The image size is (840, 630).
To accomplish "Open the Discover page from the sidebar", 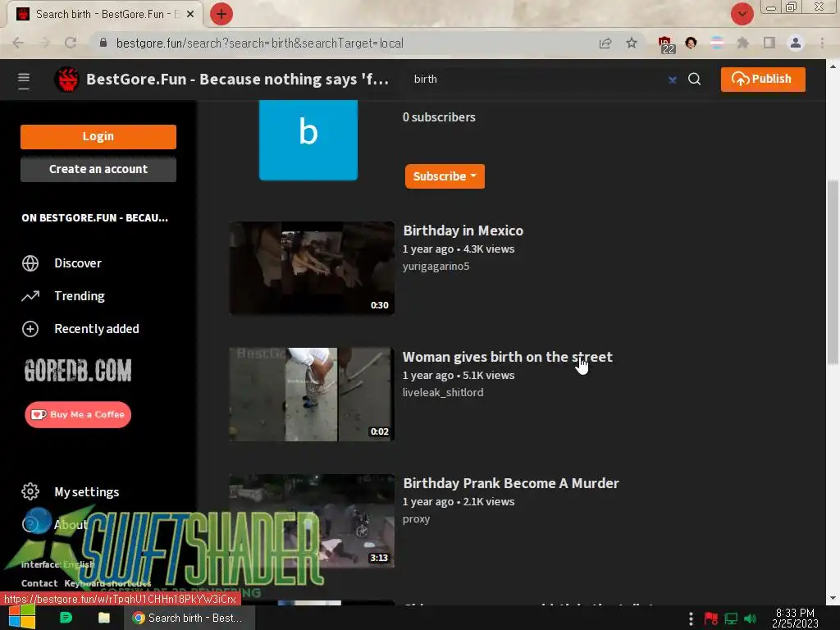I will [78, 263].
